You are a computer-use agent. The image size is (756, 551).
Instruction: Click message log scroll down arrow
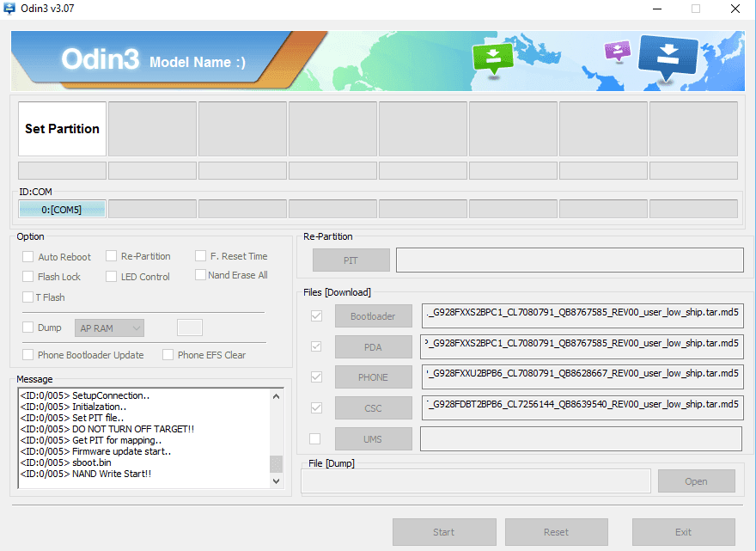click(276, 481)
